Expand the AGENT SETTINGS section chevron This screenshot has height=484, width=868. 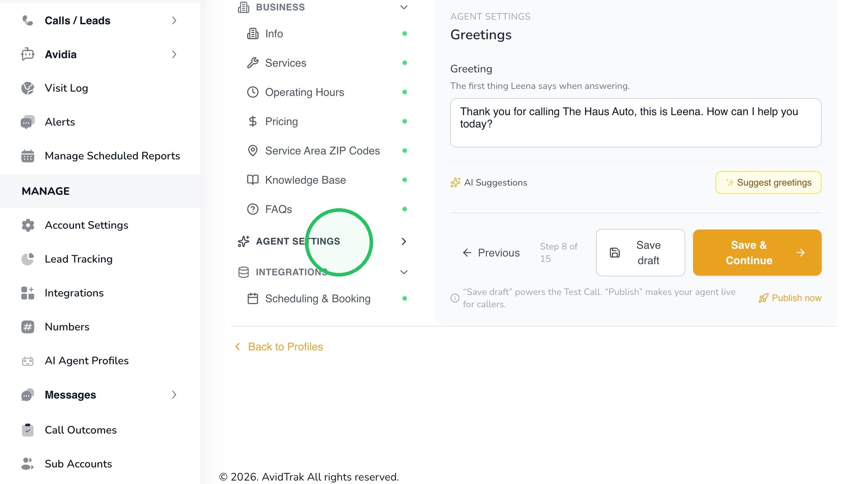[404, 241]
